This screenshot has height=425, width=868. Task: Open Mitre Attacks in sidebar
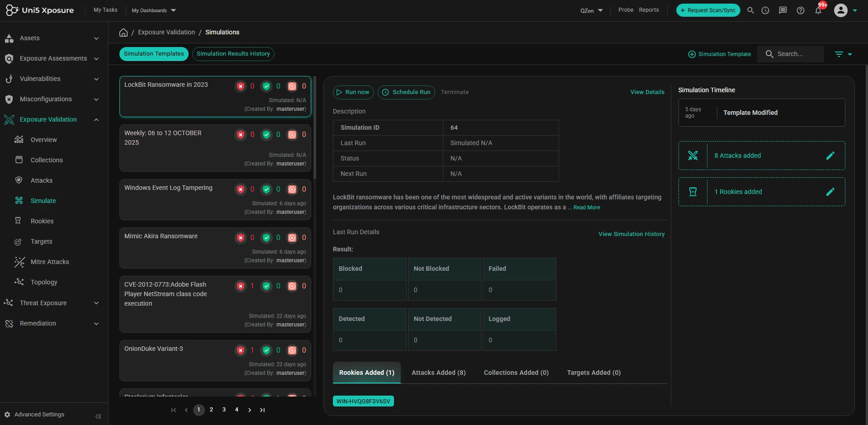pyautogui.click(x=50, y=262)
